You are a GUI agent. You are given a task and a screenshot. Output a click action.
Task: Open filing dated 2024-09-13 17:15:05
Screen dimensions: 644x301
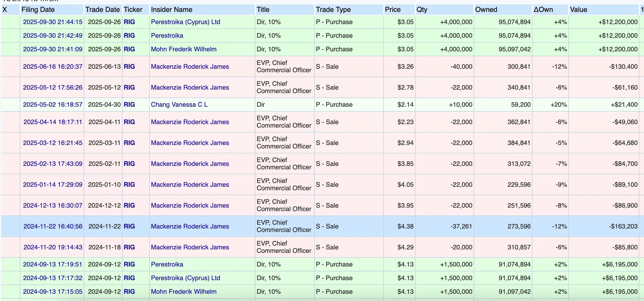coord(53,292)
